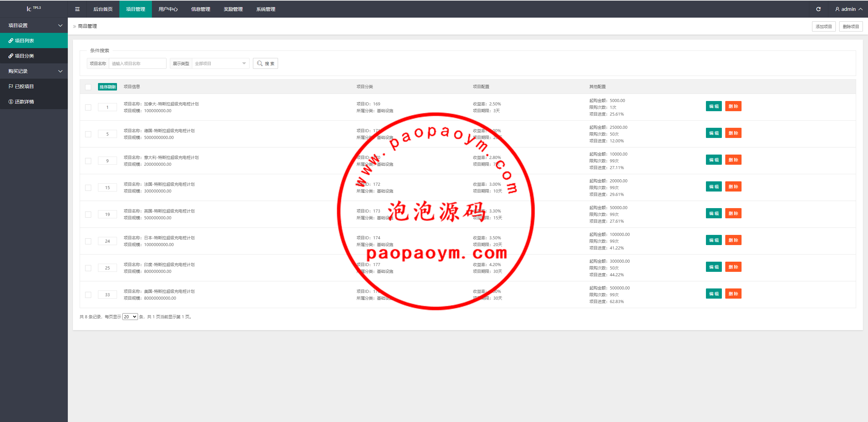Click the sidebar collapse hamburger icon
The image size is (868, 422).
pos(77,9)
